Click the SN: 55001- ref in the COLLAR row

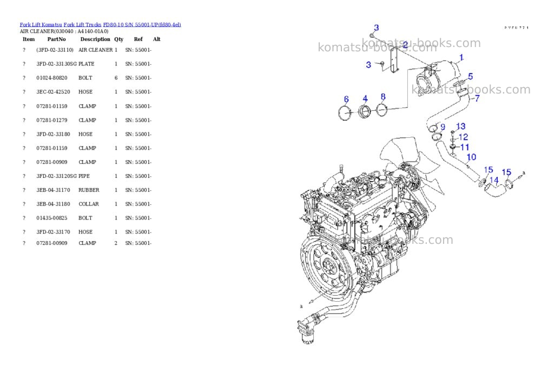click(138, 204)
